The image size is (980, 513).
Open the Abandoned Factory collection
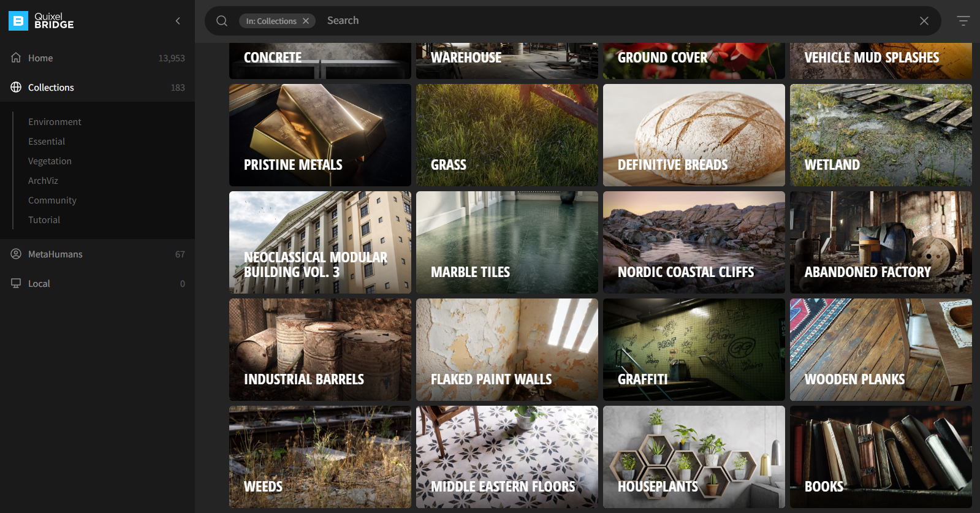click(x=881, y=242)
